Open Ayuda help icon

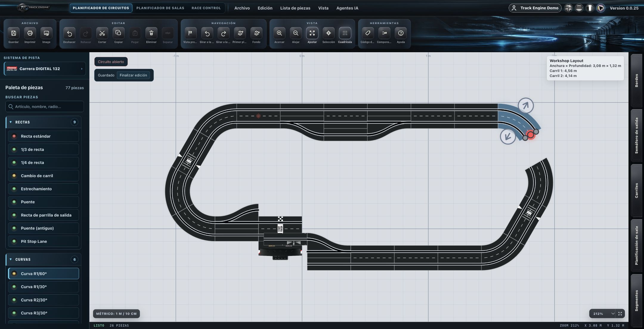(401, 33)
